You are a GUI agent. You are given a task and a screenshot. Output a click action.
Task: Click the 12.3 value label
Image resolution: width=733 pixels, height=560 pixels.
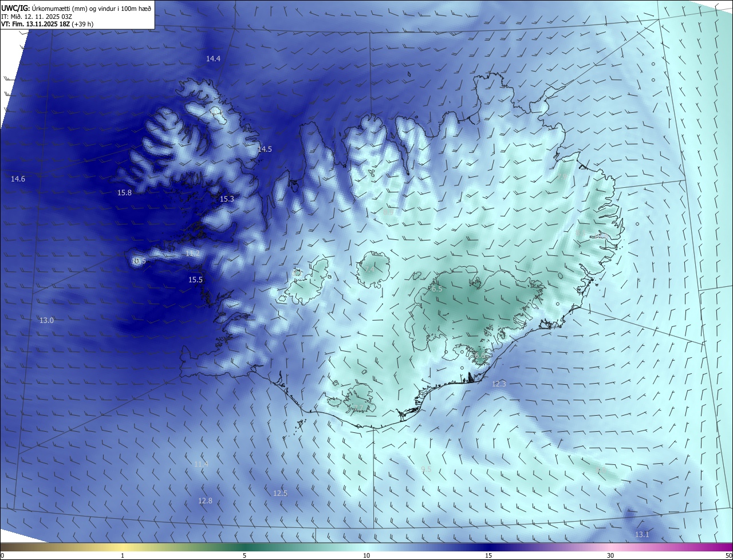coord(499,384)
